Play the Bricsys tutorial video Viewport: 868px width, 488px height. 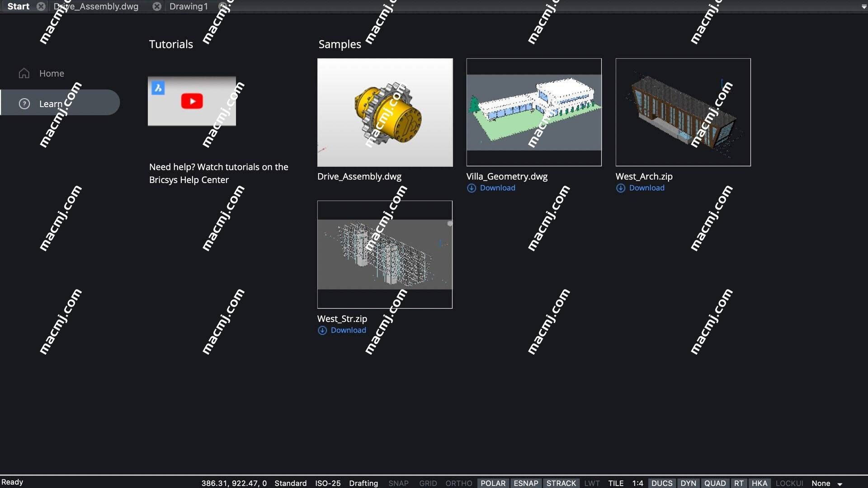click(x=192, y=101)
